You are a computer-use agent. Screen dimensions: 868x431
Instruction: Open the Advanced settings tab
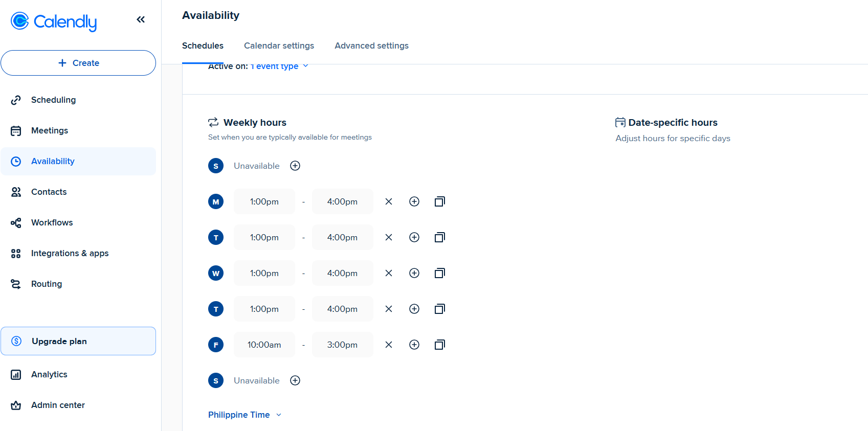[371, 46]
